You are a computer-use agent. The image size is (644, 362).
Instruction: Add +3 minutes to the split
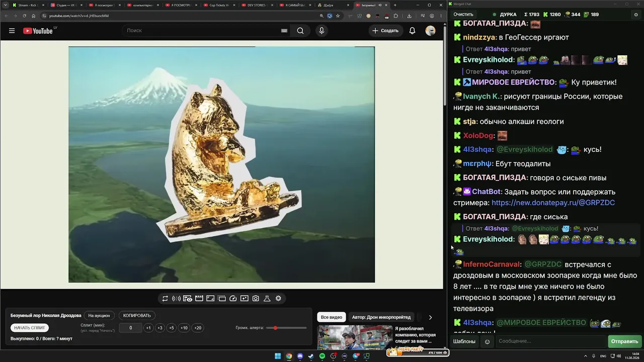[160, 328]
